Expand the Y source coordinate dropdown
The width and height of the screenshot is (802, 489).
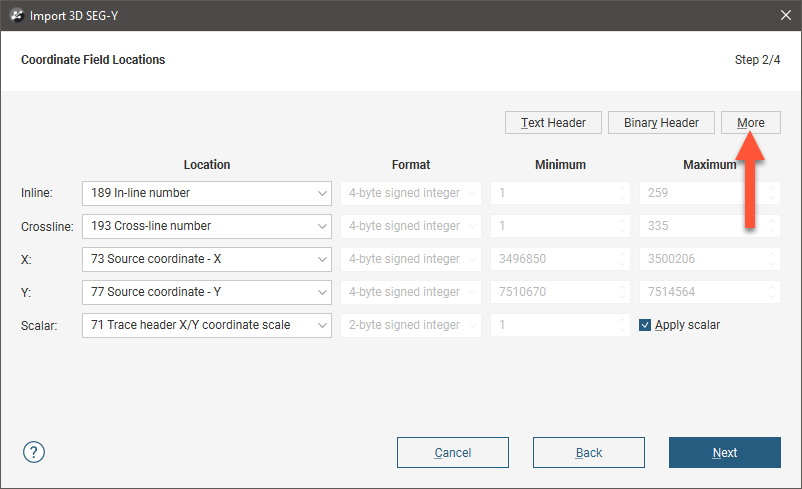(x=206, y=292)
